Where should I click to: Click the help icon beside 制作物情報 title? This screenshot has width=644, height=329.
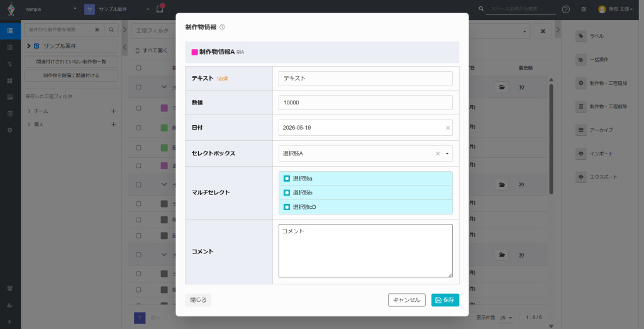point(222,27)
